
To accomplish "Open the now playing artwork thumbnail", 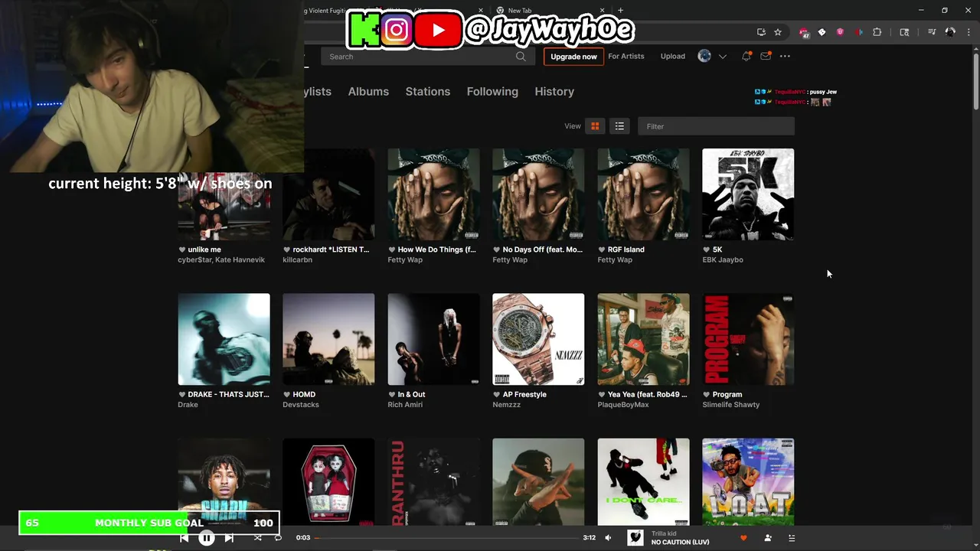I will (635, 538).
